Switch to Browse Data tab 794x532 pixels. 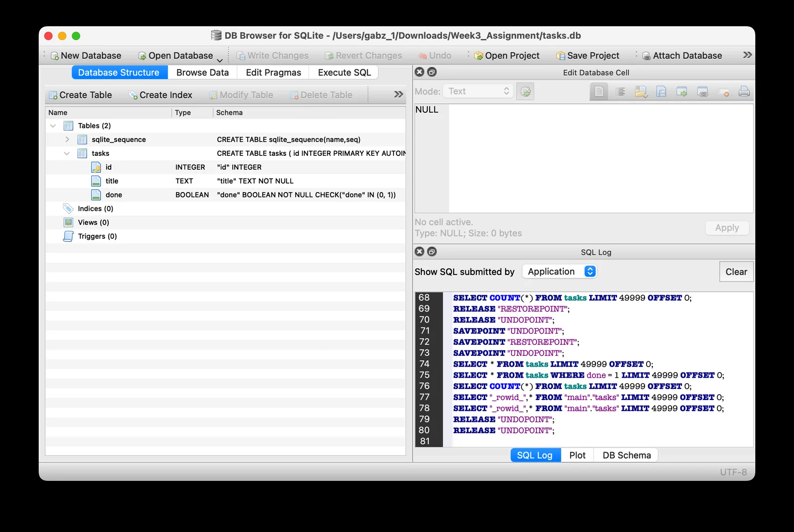pyautogui.click(x=202, y=72)
